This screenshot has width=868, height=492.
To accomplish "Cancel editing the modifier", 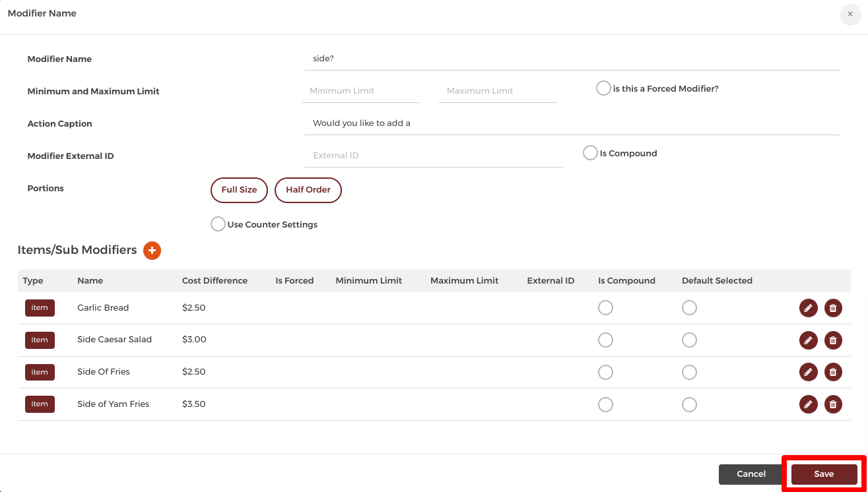I will (x=751, y=474).
